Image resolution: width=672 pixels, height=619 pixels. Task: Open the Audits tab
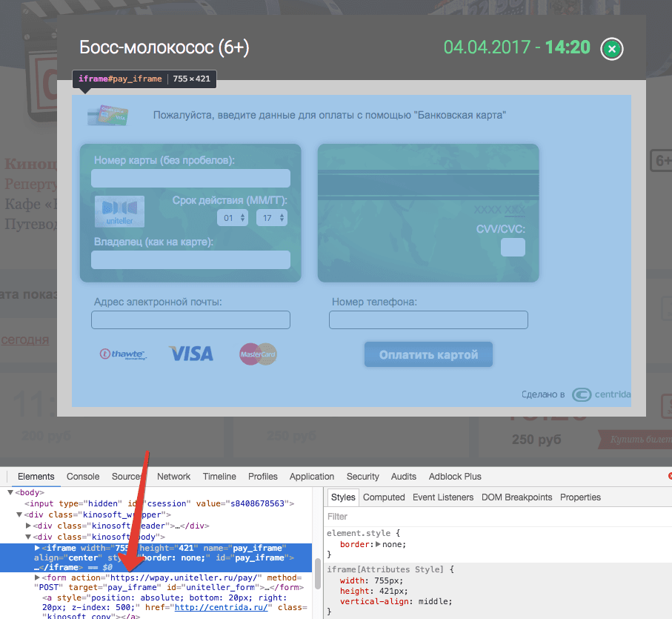(403, 477)
